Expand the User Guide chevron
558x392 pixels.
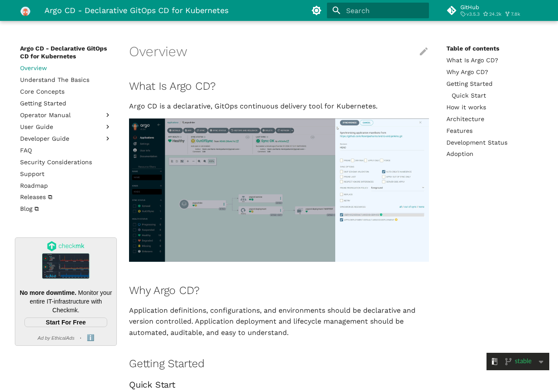(108, 127)
